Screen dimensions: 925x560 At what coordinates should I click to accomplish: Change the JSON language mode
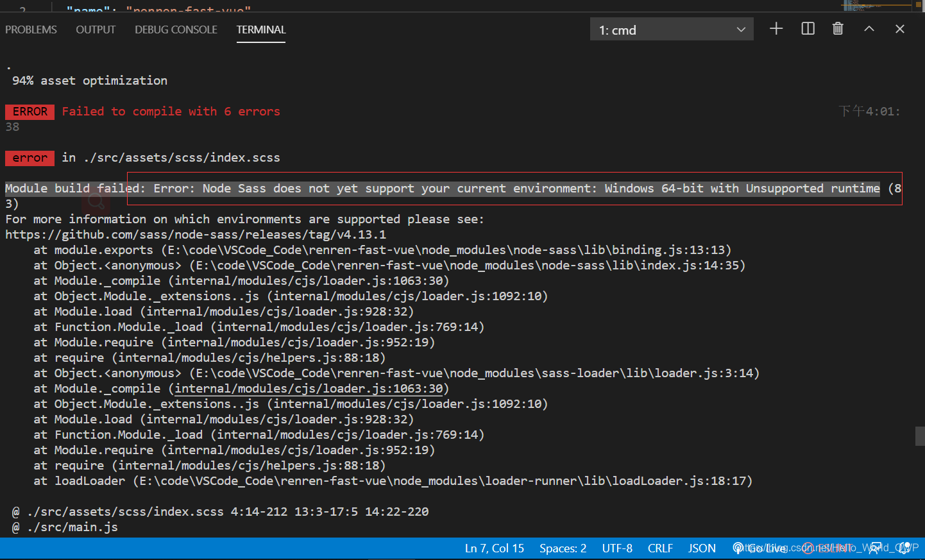coord(702,548)
